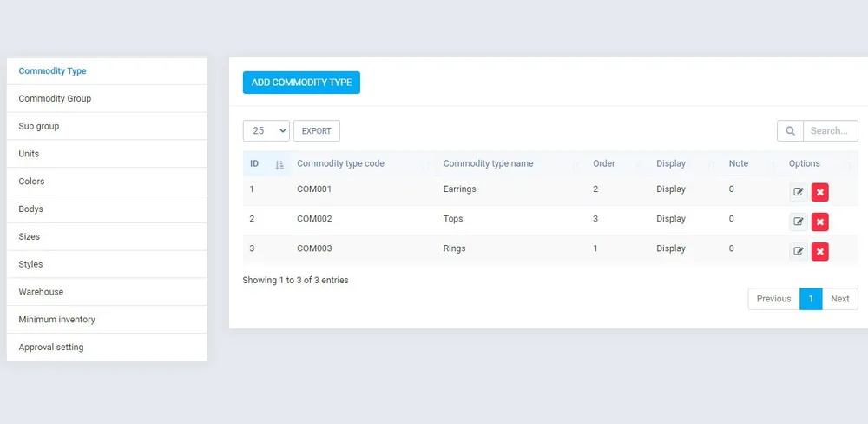Click the search magnifier icon
The width and height of the screenshot is (868, 424).
point(790,131)
